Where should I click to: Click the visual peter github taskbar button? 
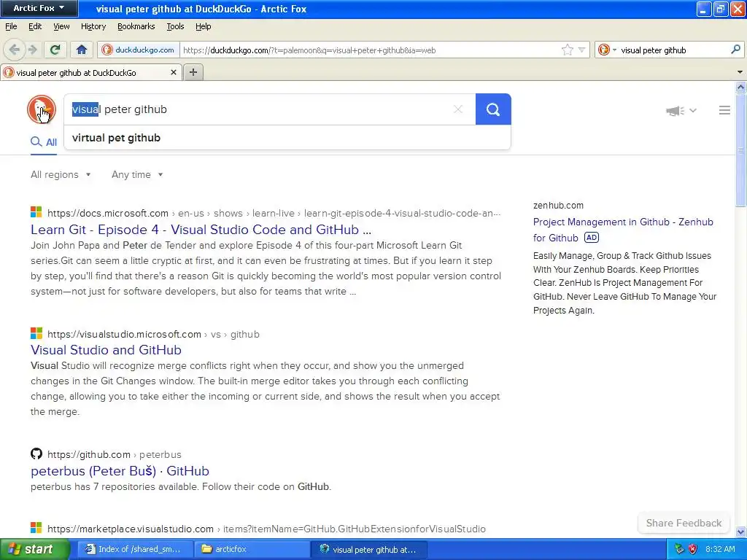click(368, 549)
